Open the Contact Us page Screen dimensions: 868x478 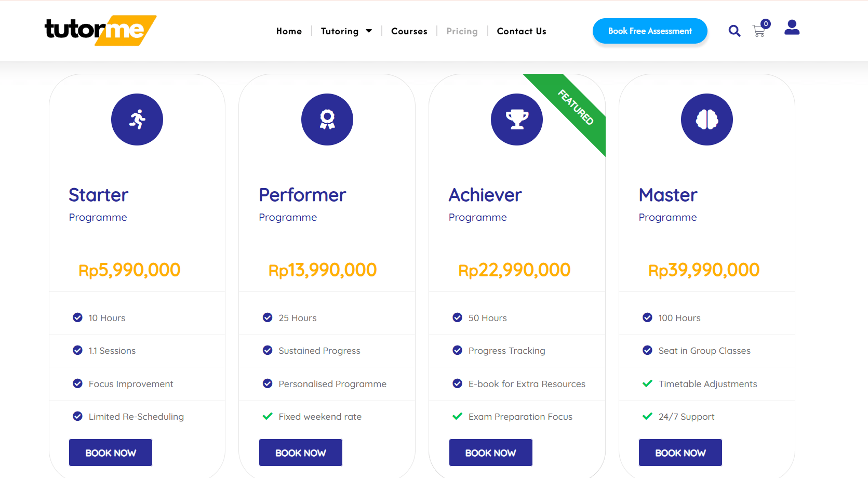click(522, 31)
